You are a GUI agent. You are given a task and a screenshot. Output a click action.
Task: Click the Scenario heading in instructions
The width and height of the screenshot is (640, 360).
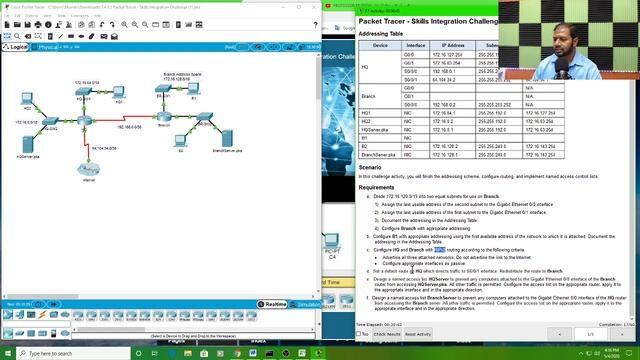click(370, 167)
